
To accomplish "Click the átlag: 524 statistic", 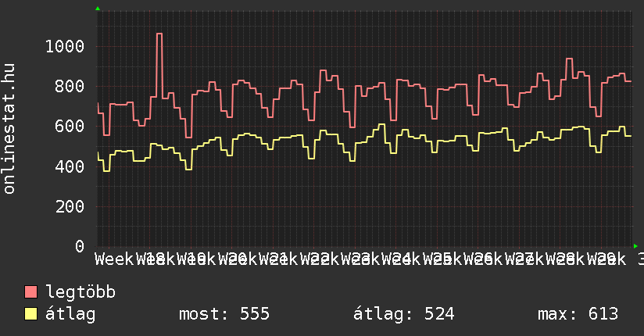I will point(404,314).
